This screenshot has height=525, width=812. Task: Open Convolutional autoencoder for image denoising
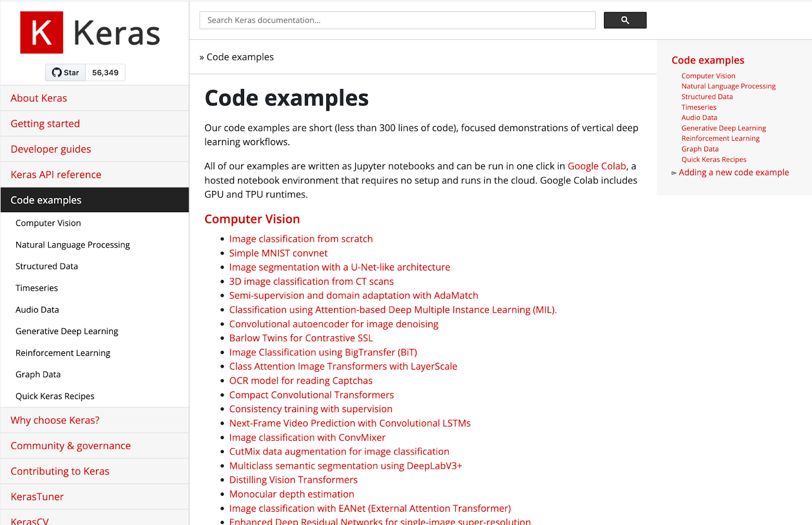point(334,324)
